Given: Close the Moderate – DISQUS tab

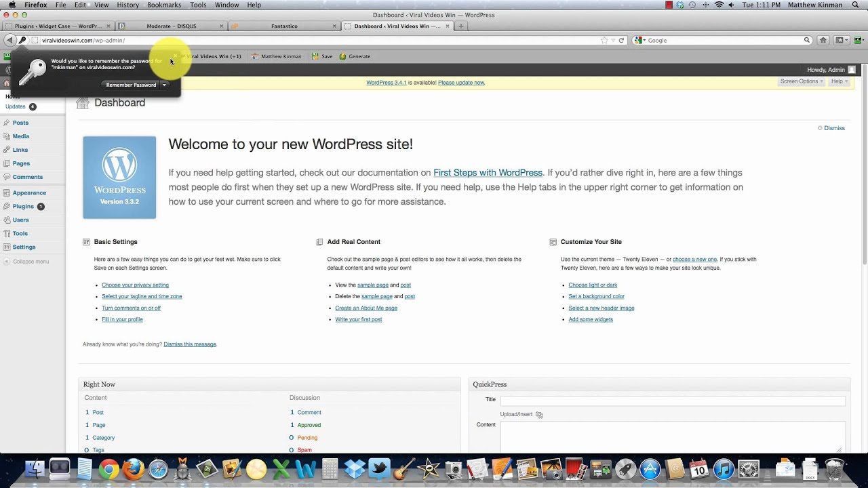Looking at the screenshot, I should click(x=221, y=26).
